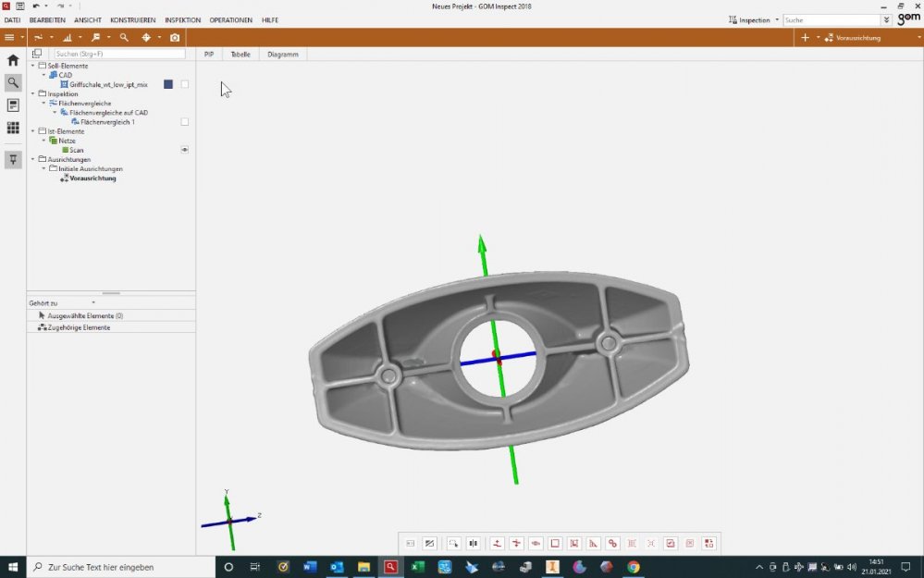Click the report page icon in left sidebar
The width and height of the screenshot is (924, 578).
pyautogui.click(x=13, y=105)
